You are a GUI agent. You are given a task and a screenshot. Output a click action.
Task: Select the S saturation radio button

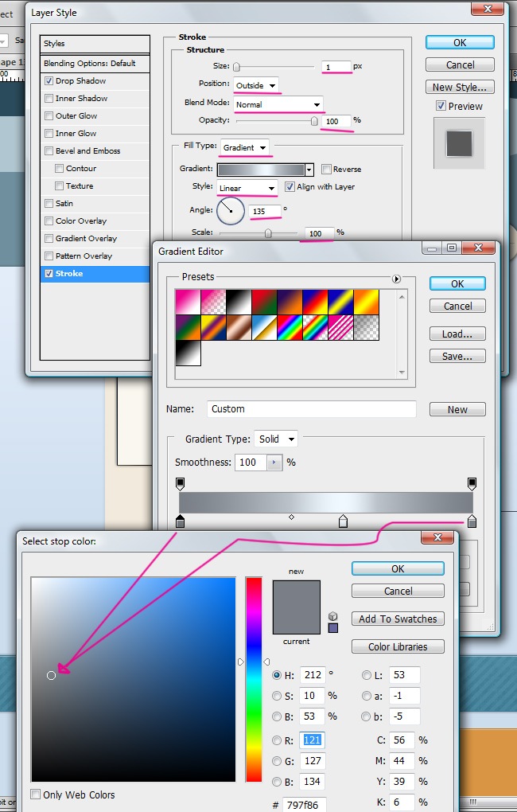[277, 696]
